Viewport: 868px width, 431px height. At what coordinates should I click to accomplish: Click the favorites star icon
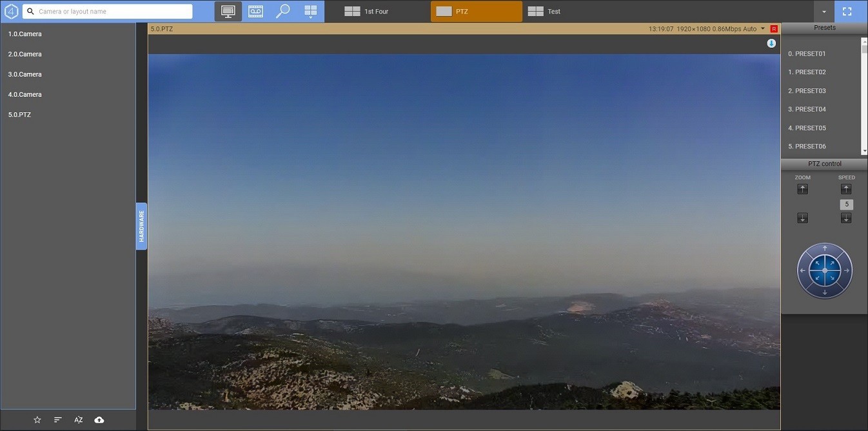37,420
